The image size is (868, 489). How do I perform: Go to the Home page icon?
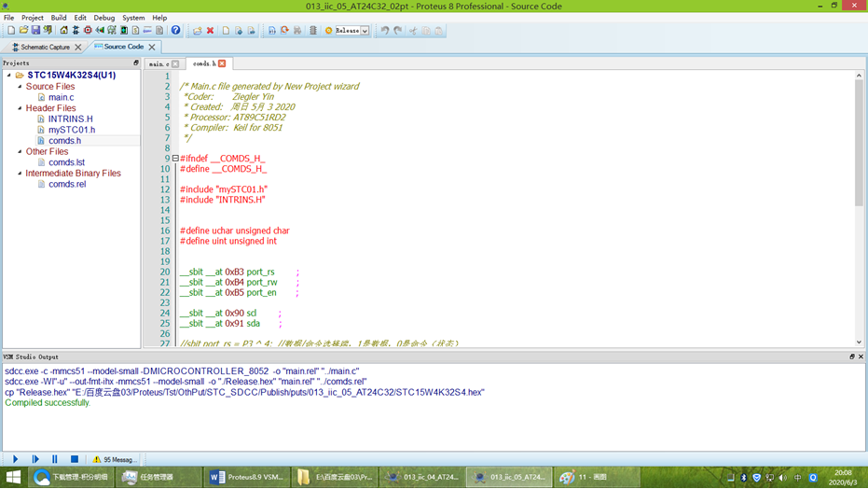click(63, 31)
